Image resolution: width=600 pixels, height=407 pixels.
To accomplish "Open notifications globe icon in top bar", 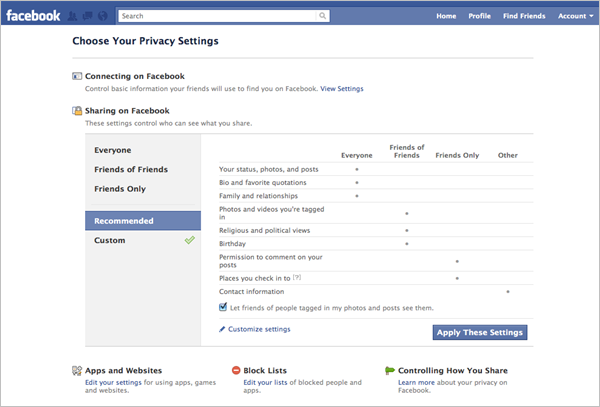I will tap(105, 16).
